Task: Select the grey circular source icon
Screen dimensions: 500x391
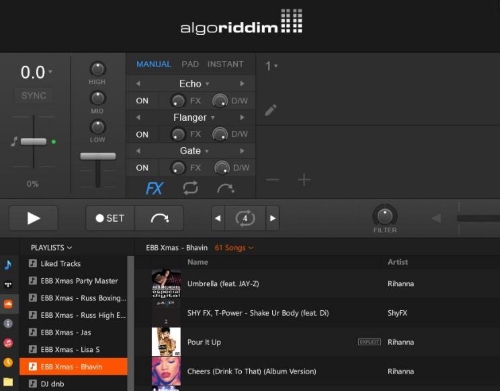Action: pos(8,323)
